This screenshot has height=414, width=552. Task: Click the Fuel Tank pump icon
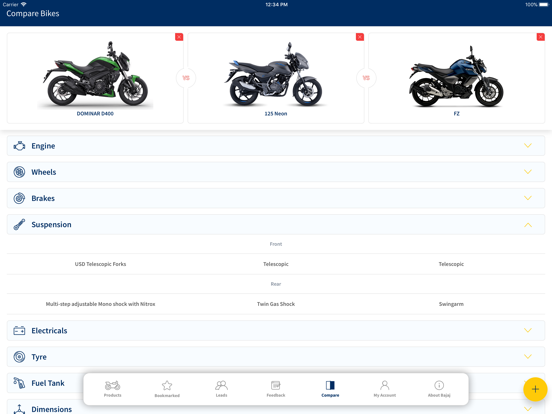pos(19,383)
